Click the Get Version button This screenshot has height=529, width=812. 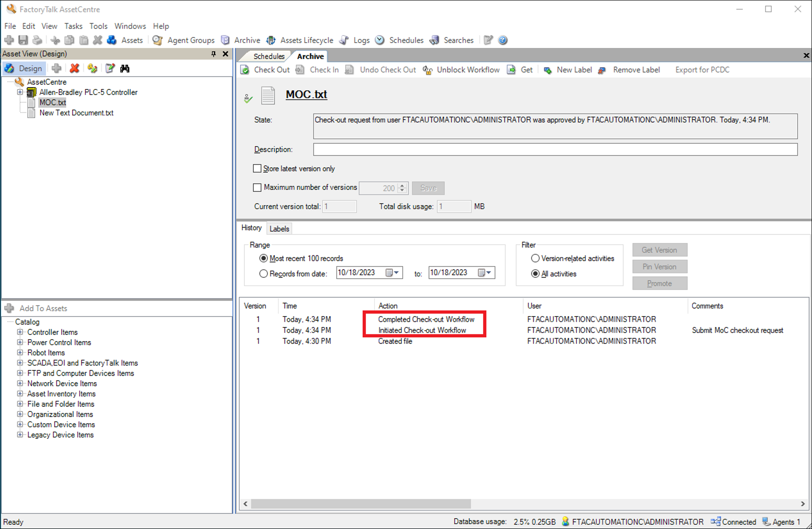[x=660, y=250]
